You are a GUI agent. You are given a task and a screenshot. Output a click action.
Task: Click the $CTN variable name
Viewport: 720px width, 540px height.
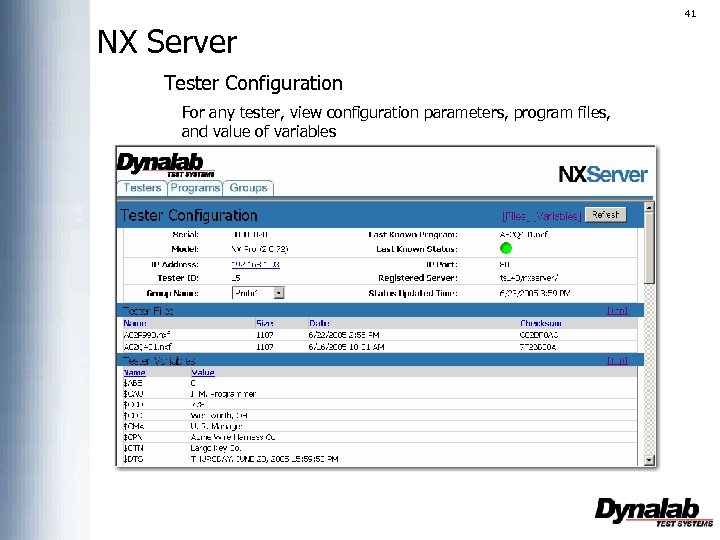(133, 448)
